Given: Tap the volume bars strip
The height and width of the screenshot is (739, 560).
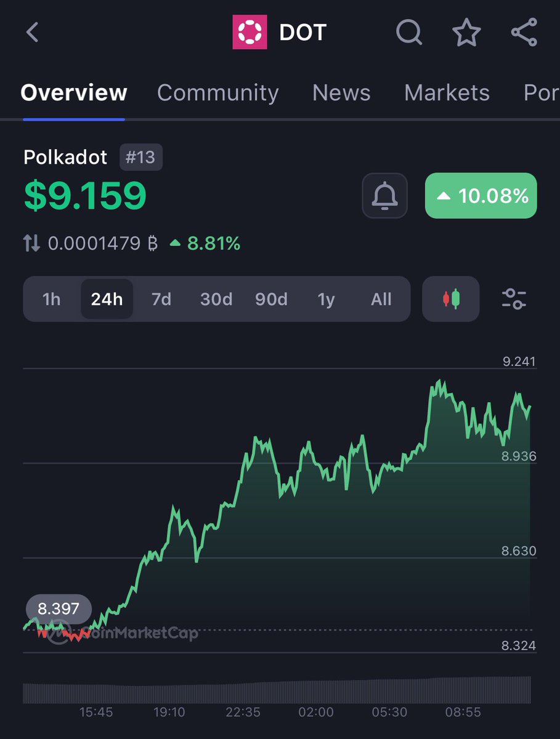Looking at the screenshot, I should point(277,690).
